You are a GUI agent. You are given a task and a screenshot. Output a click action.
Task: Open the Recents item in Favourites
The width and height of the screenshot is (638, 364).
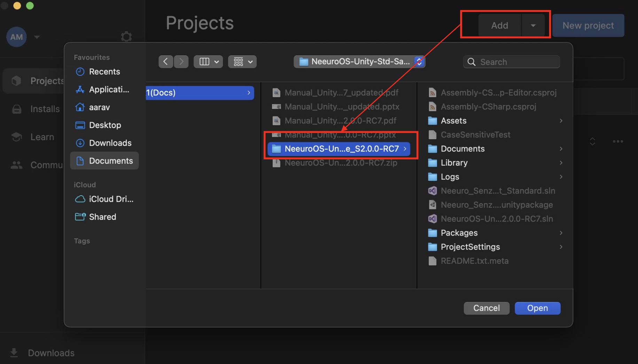tap(104, 72)
